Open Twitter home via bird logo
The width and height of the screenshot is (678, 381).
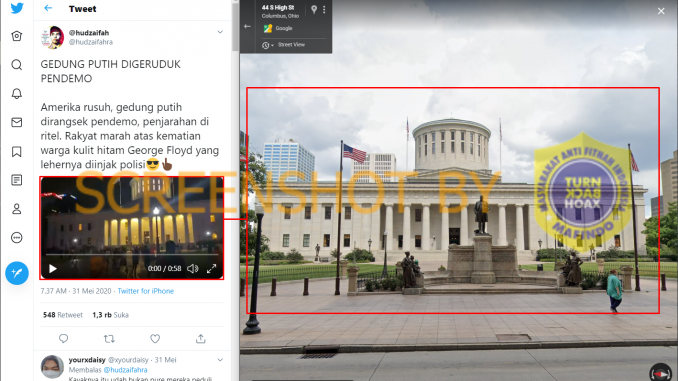(x=17, y=8)
